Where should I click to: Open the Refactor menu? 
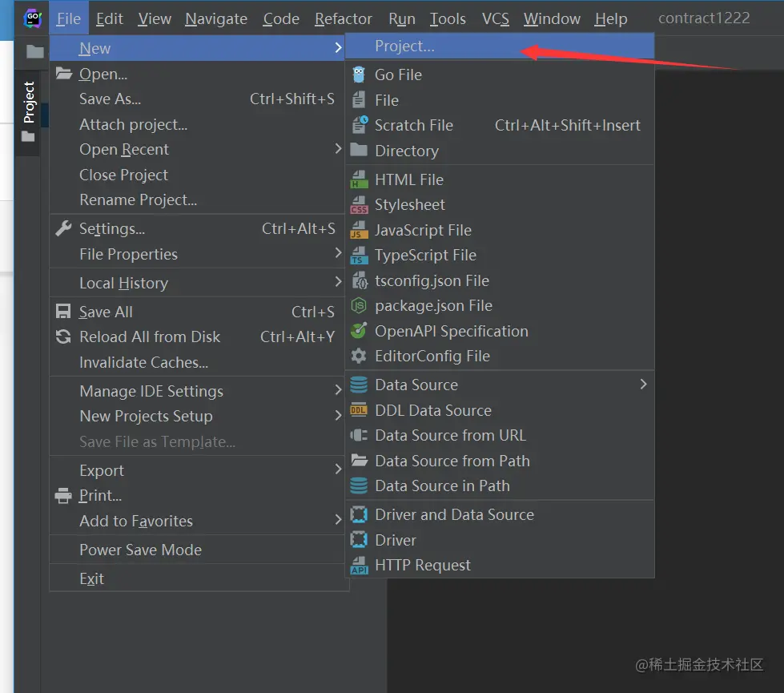pyautogui.click(x=344, y=18)
